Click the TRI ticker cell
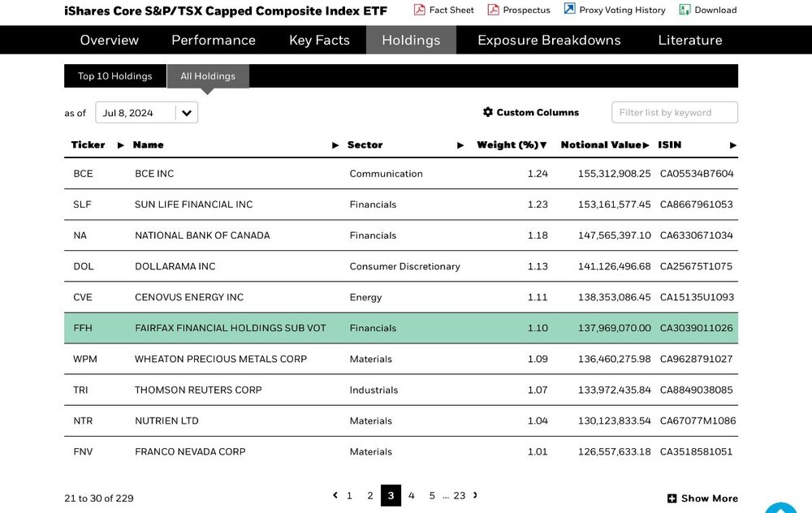The width and height of the screenshot is (812, 513). point(80,390)
